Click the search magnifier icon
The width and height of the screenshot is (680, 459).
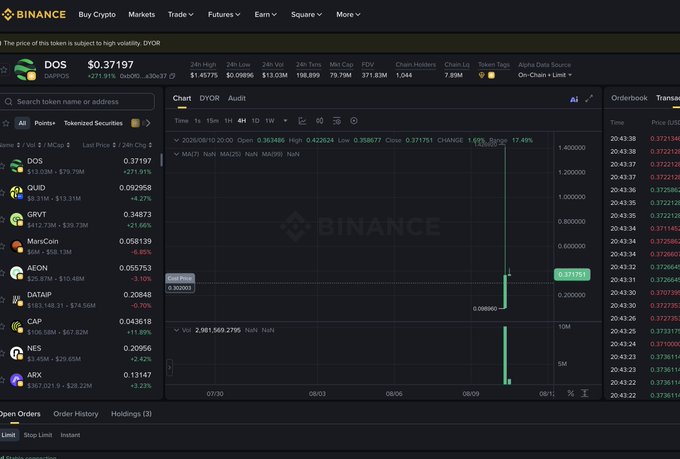click(x=9, y=102)
